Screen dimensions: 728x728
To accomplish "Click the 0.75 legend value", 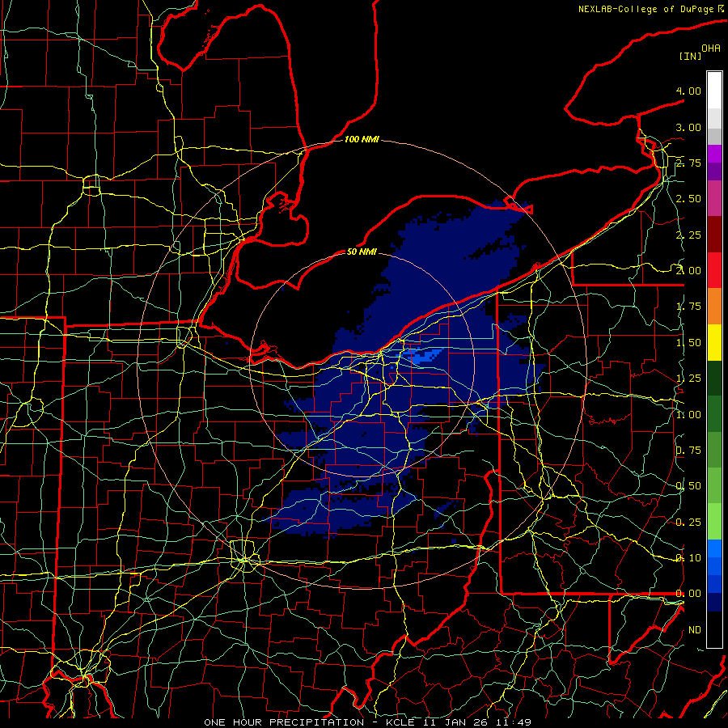I will pyautogui.click(x=688, y=451).
